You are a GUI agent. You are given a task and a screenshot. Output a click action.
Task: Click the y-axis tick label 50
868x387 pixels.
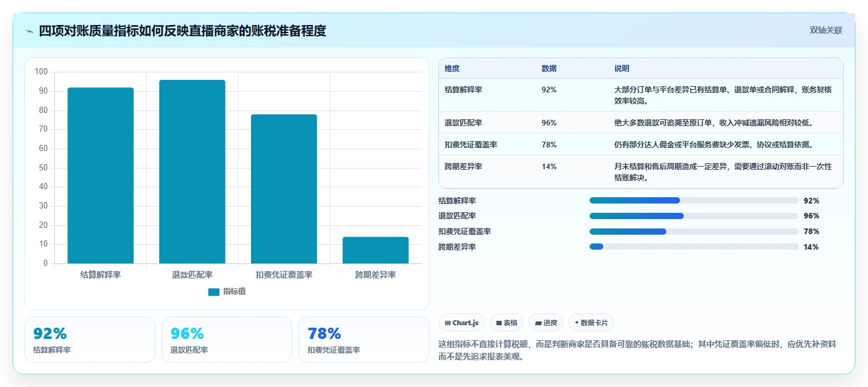tap(43, 168)
